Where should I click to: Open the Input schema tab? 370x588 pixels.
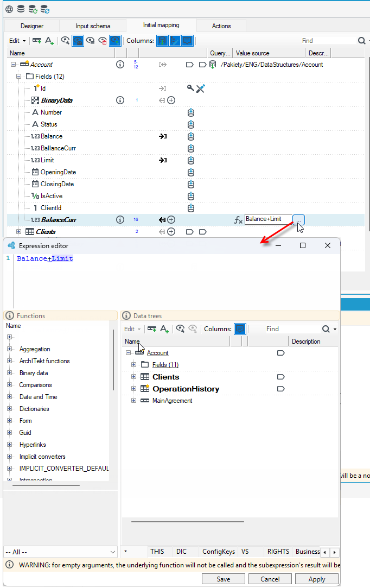tap(93, 26)
